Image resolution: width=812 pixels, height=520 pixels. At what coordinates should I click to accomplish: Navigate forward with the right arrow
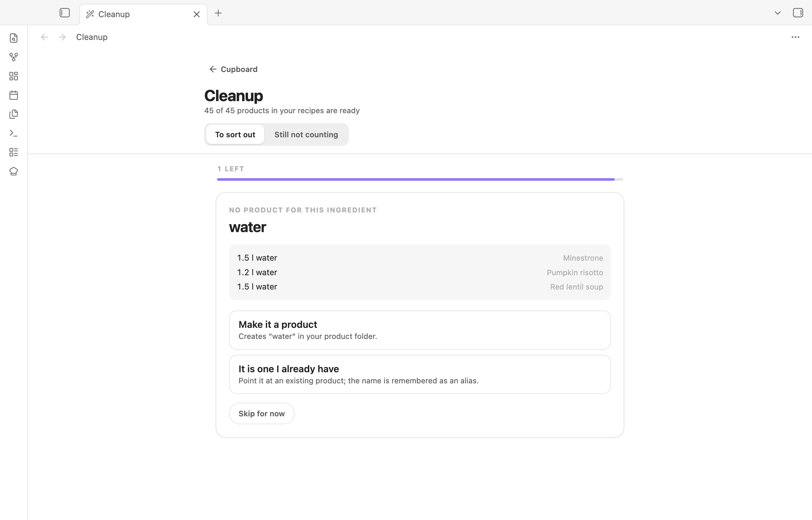pyautogui.click(x=62, y=37)
